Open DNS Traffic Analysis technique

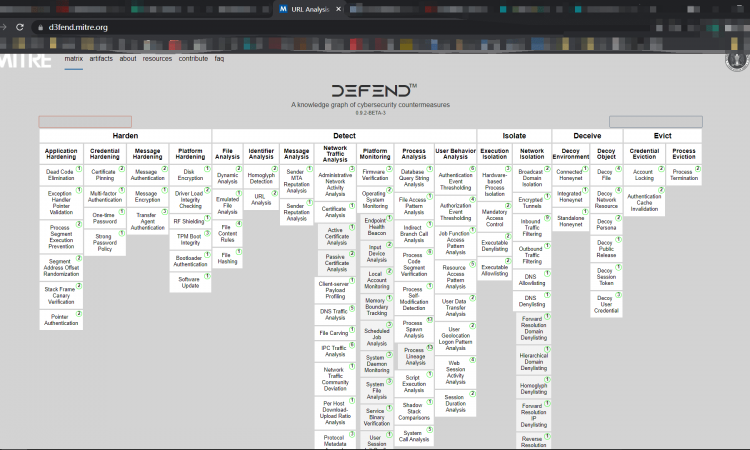(335, 314)
